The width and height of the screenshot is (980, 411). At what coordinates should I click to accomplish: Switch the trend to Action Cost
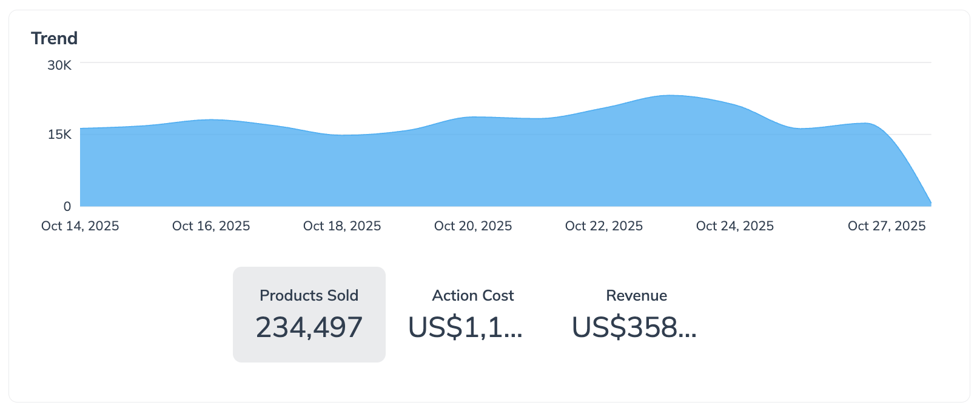tap(472, 314)
